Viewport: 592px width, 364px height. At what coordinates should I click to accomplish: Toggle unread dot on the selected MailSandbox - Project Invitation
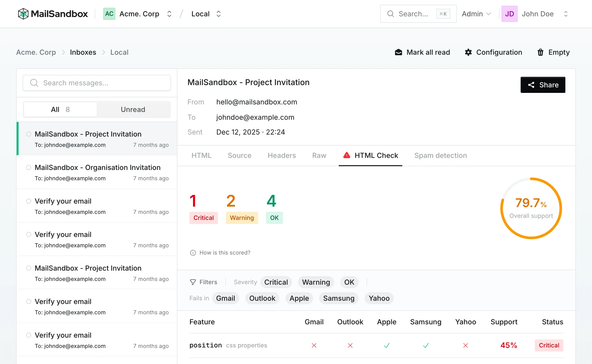(29, 134)
